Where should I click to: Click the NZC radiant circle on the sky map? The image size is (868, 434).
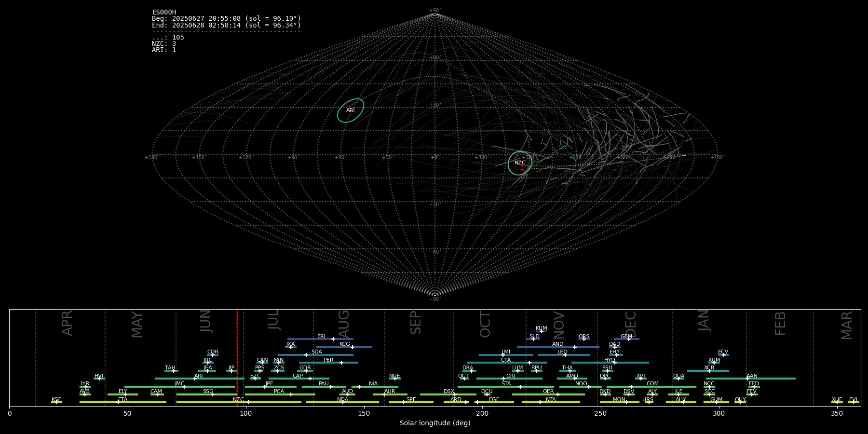tap(520, 163)
